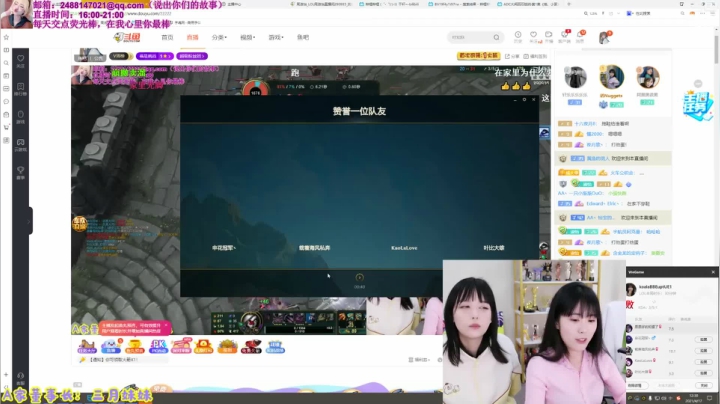Image resolution: width=720 pixels, height=404 pixels.
Task: Open watch history clock icon
Action: (x=518, y=36)
